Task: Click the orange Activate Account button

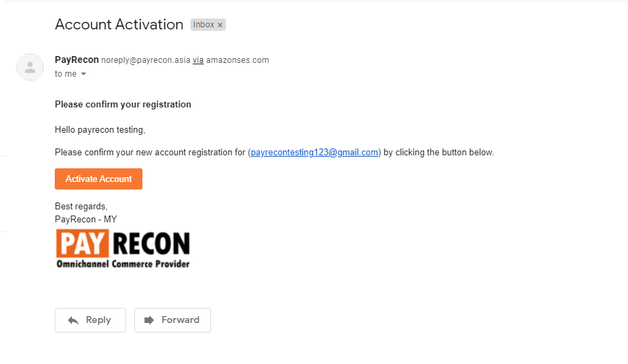Action: click(99, 179)
